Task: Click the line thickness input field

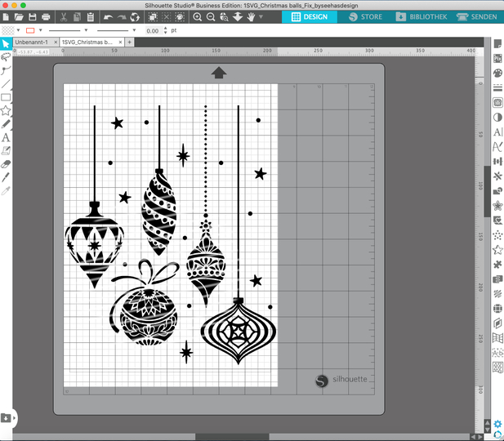Action: tap(152, 30)
